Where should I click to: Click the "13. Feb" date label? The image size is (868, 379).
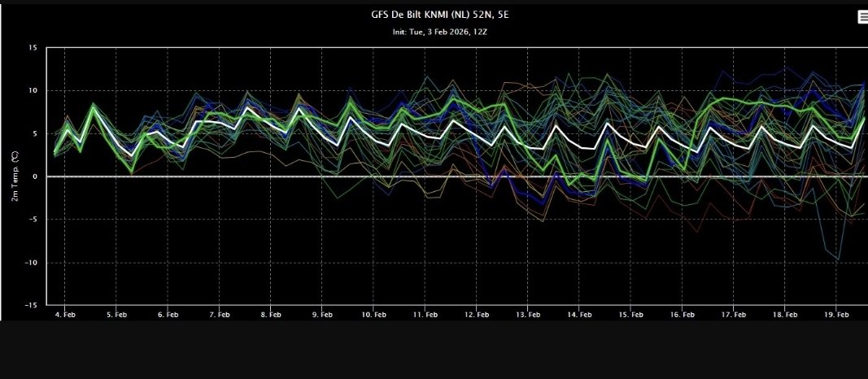528,315
